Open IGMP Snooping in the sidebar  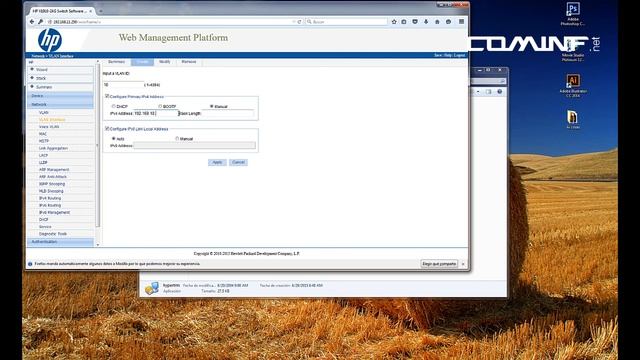[52, 184]
